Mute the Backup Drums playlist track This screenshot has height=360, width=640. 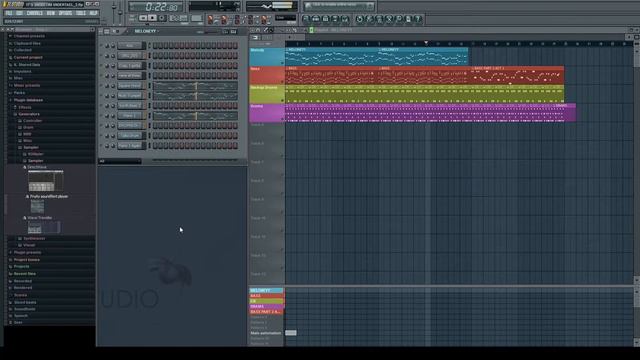pos(282,100)
